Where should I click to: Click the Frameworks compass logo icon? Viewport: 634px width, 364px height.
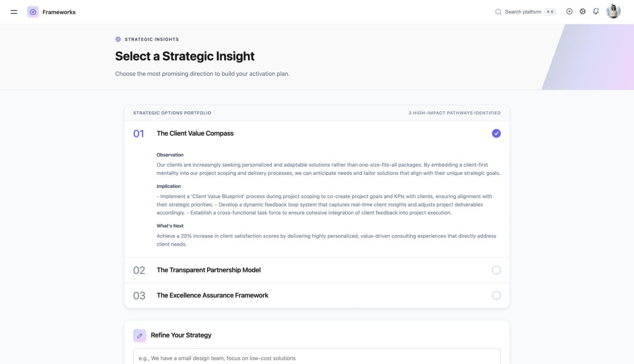tap(33, 12)
